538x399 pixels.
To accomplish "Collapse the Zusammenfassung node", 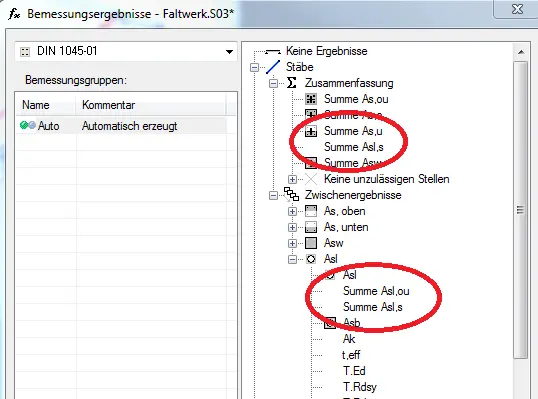I will coord(273,83).
